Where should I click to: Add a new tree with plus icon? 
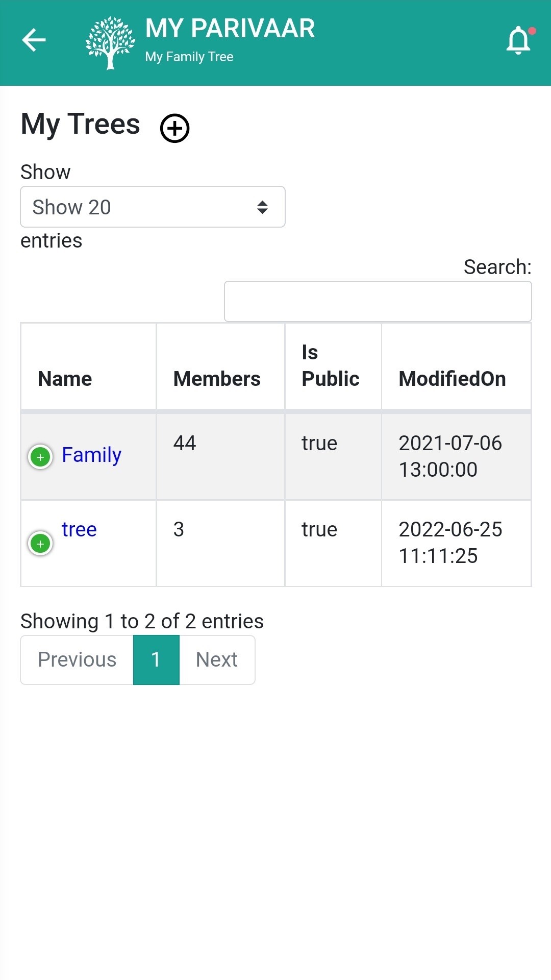(175, 128)
